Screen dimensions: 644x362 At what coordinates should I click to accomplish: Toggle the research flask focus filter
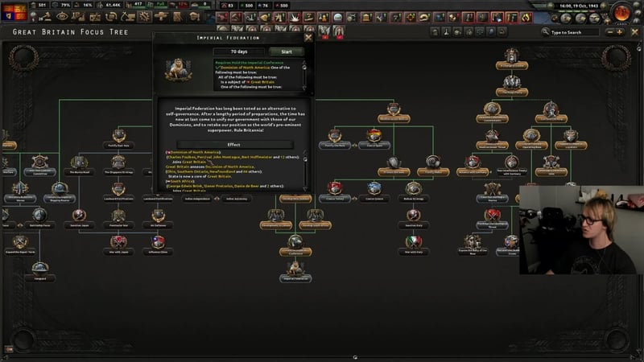pos(446,32)
